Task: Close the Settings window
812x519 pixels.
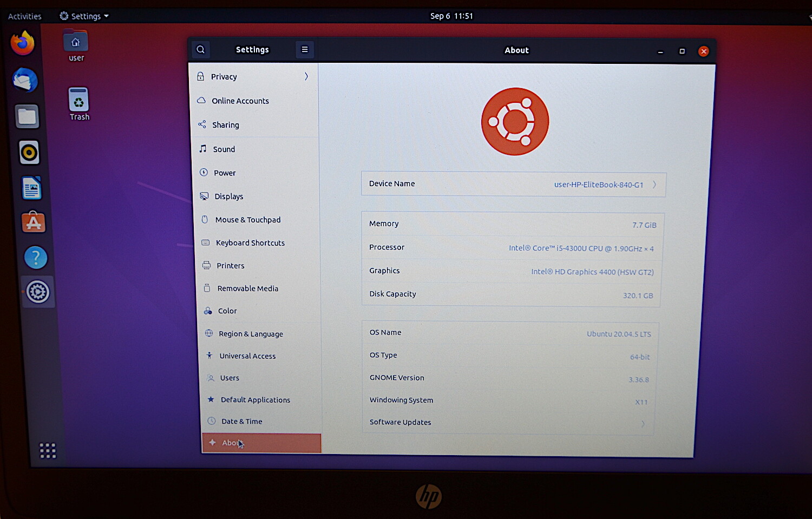Action: pos(704,51)
